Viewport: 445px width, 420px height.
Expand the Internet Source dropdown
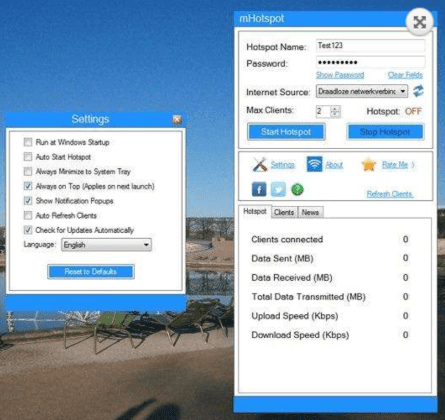point(362,91)
